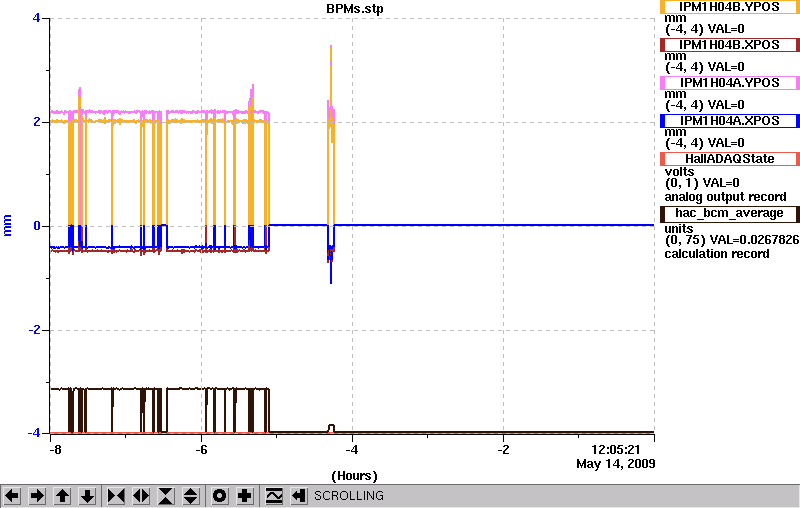Click the 'analog output record' description text

(725, 197)
